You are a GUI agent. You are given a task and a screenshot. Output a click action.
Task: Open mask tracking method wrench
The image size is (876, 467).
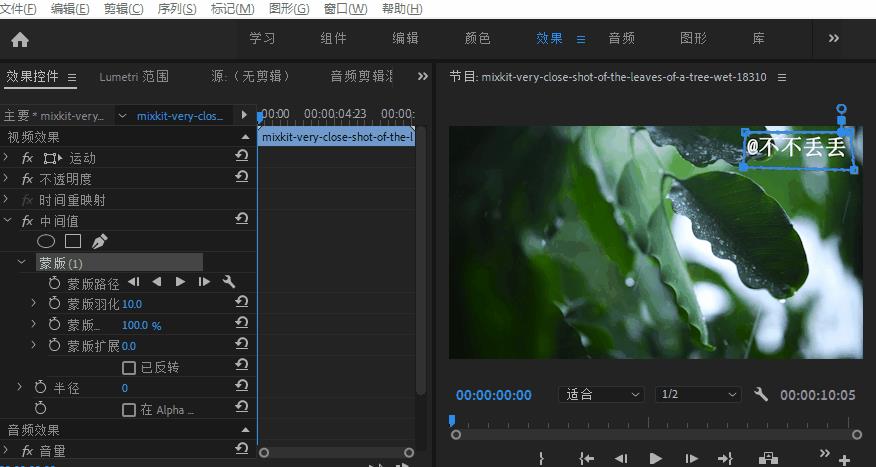pos(228,282)
